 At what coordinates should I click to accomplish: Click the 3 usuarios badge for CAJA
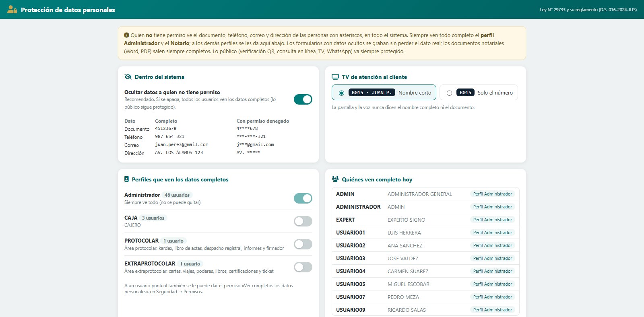tap(153, 218)
